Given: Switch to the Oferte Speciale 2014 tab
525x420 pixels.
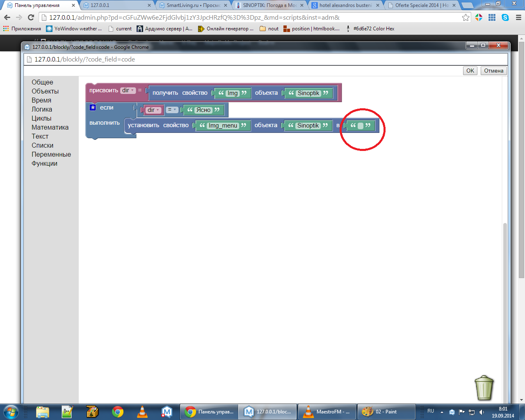Looking at the screenshot, I should tap(422, 5).
